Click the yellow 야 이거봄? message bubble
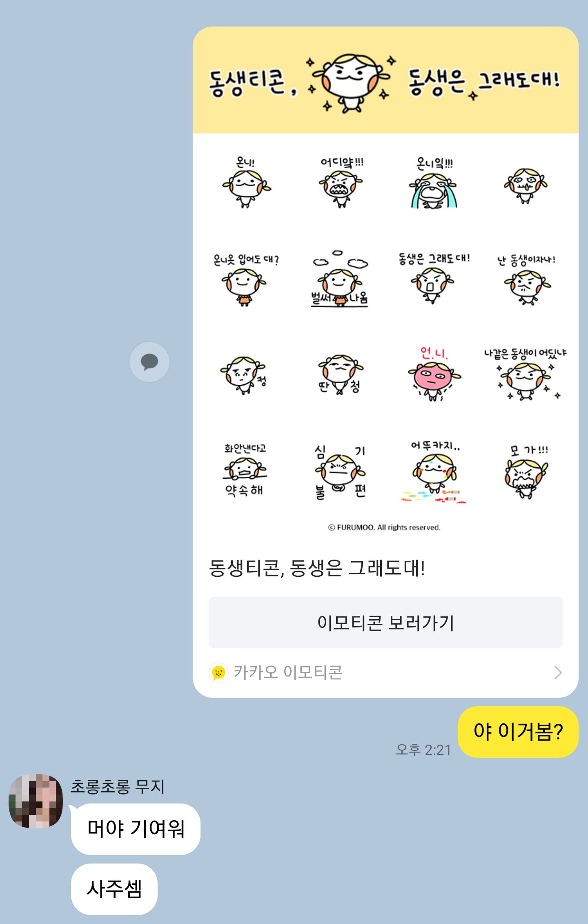588x924 pixels. coord(518,732)
